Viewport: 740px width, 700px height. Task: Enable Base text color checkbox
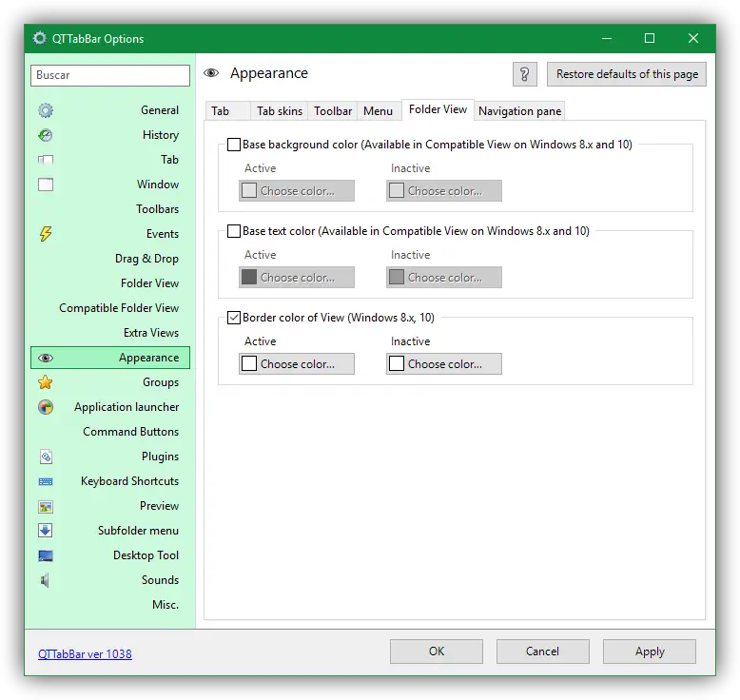coord(234,231)
